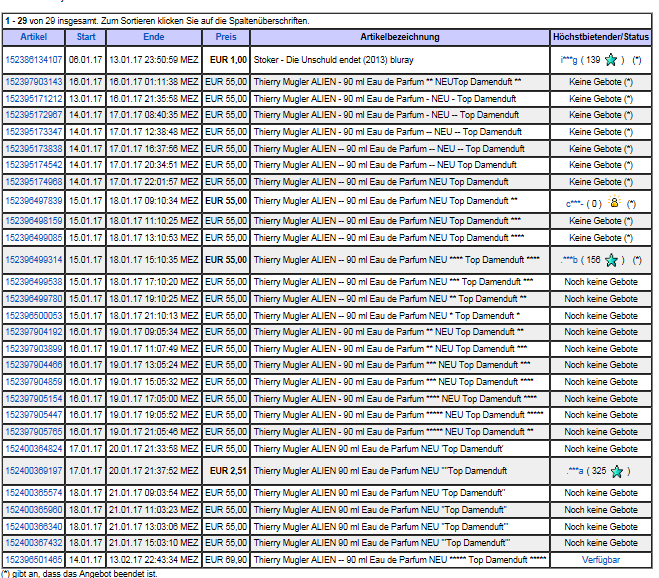Click the Verfügbar status link

601,560
